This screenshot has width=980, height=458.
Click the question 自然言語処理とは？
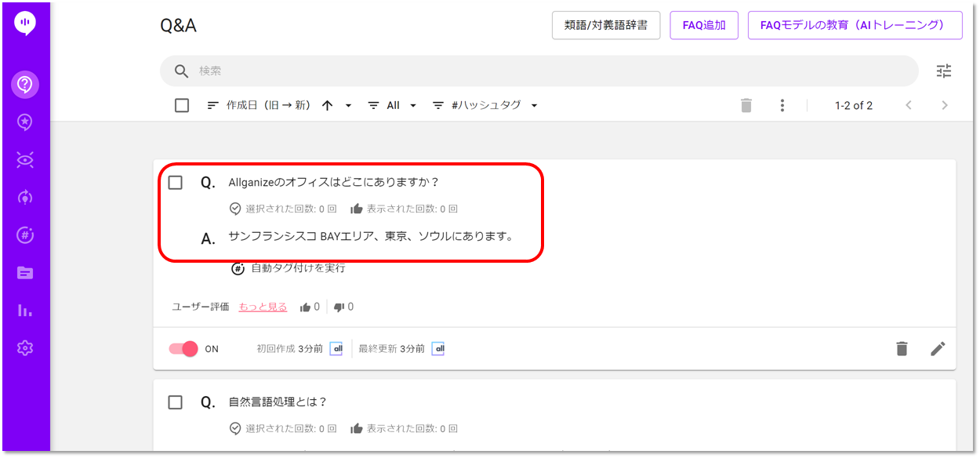[x=278, y=402]
